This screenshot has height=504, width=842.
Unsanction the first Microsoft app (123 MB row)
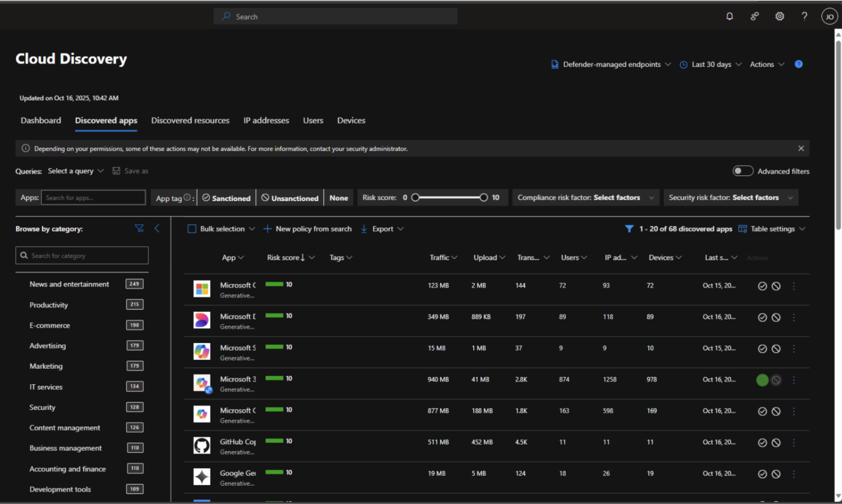click(776, 286)
